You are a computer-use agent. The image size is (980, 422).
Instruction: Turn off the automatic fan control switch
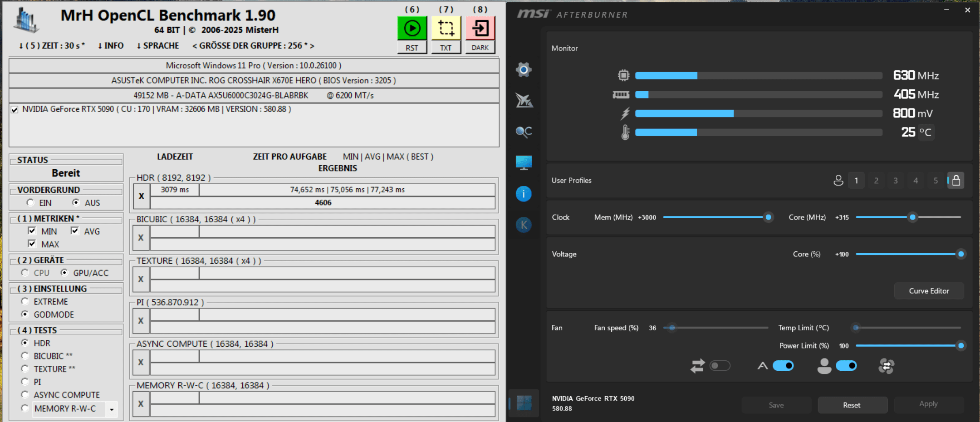pyautogui.click(x=783, y=366)
